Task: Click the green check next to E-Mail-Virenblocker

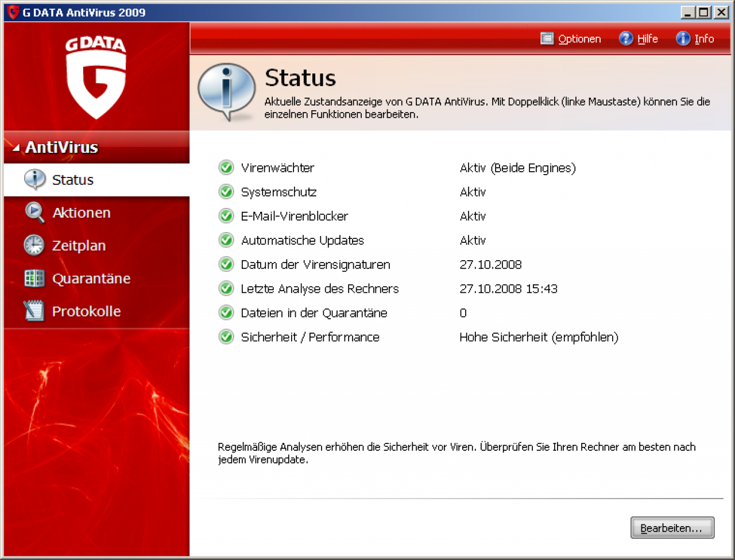Action: tap(226, 216)
